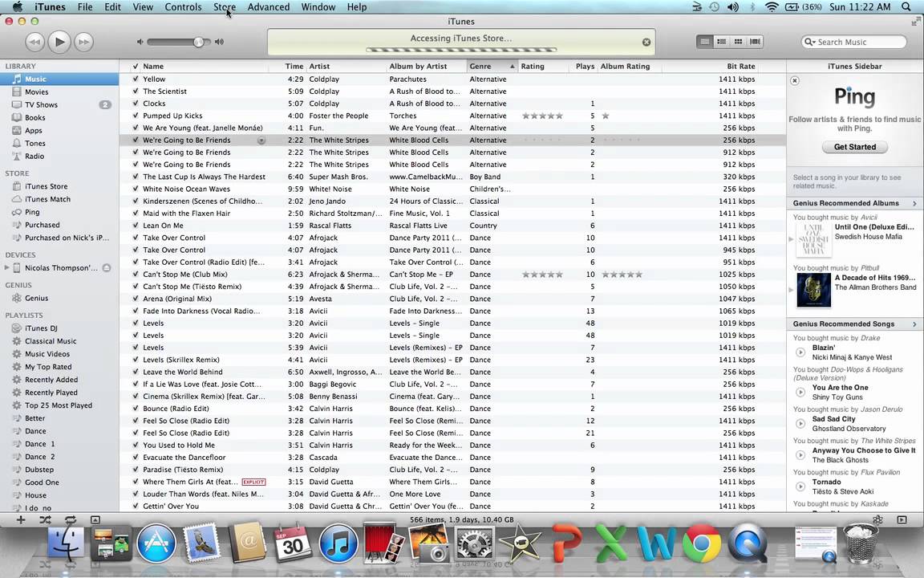Image resolution: width=924 pixels, height=578 pixels.
Task: Switch to Cover Flow view
Action: pyautogui.click(x=755, y=42)
